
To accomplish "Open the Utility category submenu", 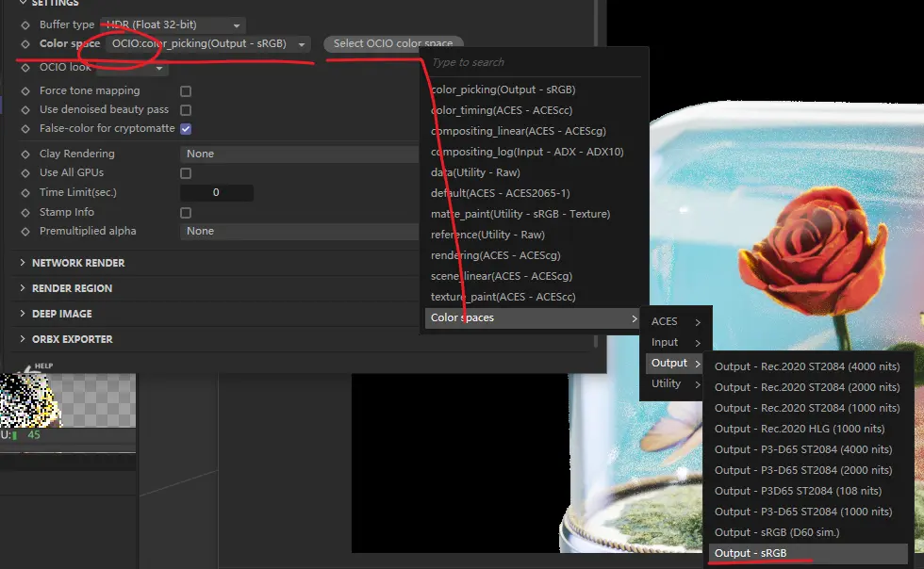I will 676,383.
